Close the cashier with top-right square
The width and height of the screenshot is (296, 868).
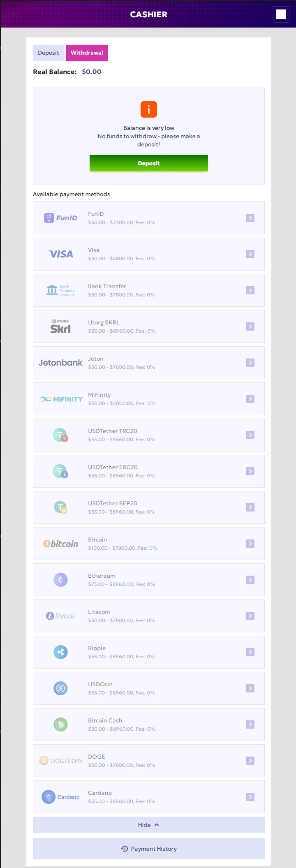[281, 14]
